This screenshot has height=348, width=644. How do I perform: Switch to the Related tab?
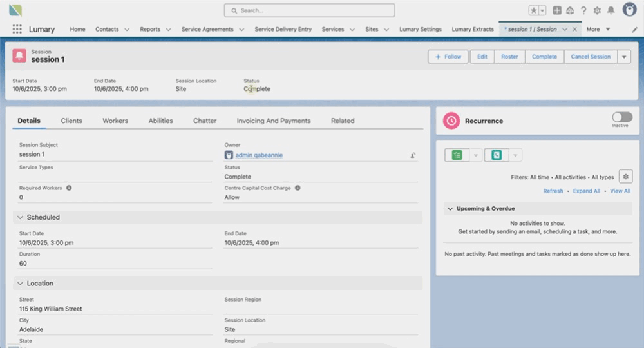tap(343, 121)
